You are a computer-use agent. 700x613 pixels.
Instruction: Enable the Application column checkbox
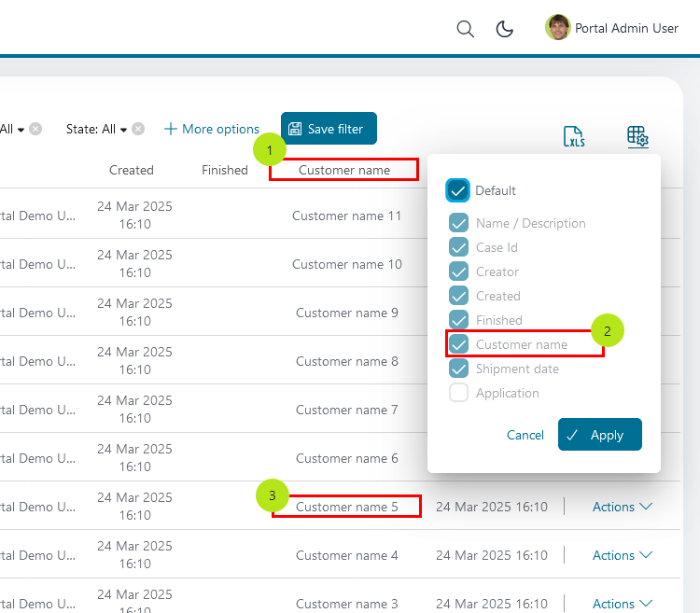(x=458, y=393)
